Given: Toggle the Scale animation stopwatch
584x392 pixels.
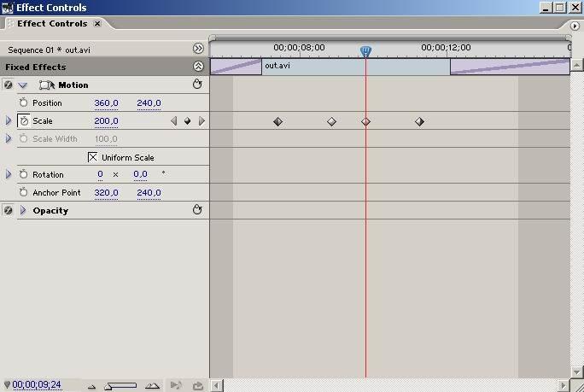Looking at the screenshot, I should tap(24, 121).
